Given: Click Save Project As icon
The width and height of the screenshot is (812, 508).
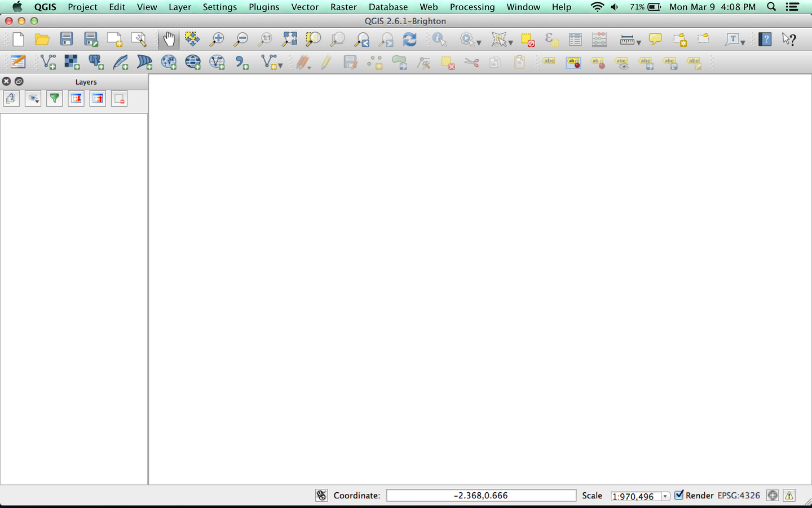Looking at the screenshot, I should 91,40.
